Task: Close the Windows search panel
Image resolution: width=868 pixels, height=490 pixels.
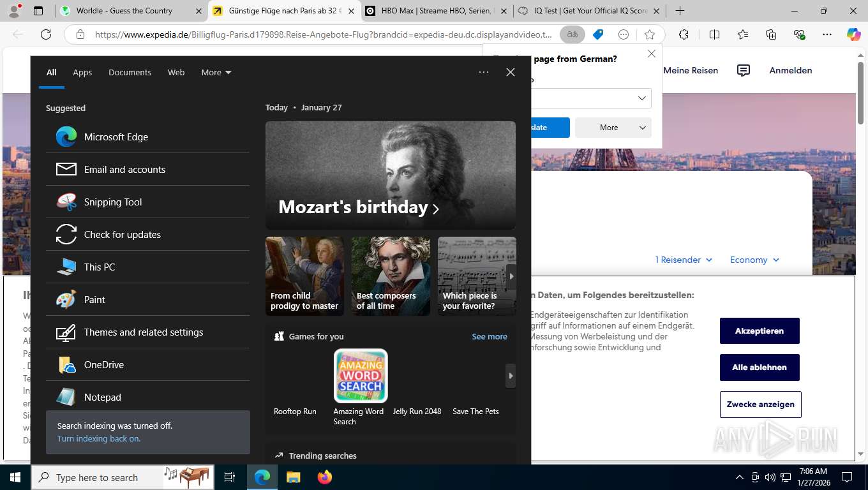Action: 511,72
